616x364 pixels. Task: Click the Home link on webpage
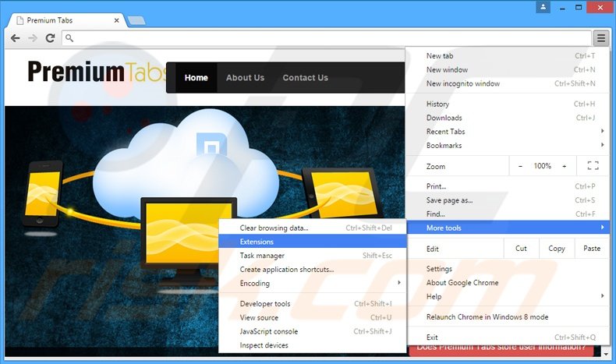point(196,78)
